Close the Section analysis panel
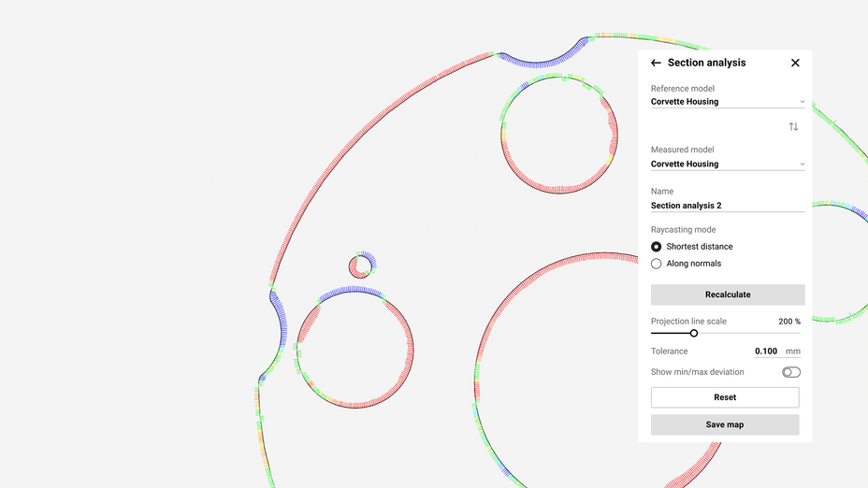This screenshot has height=488, width=868. tap(795, 63)
